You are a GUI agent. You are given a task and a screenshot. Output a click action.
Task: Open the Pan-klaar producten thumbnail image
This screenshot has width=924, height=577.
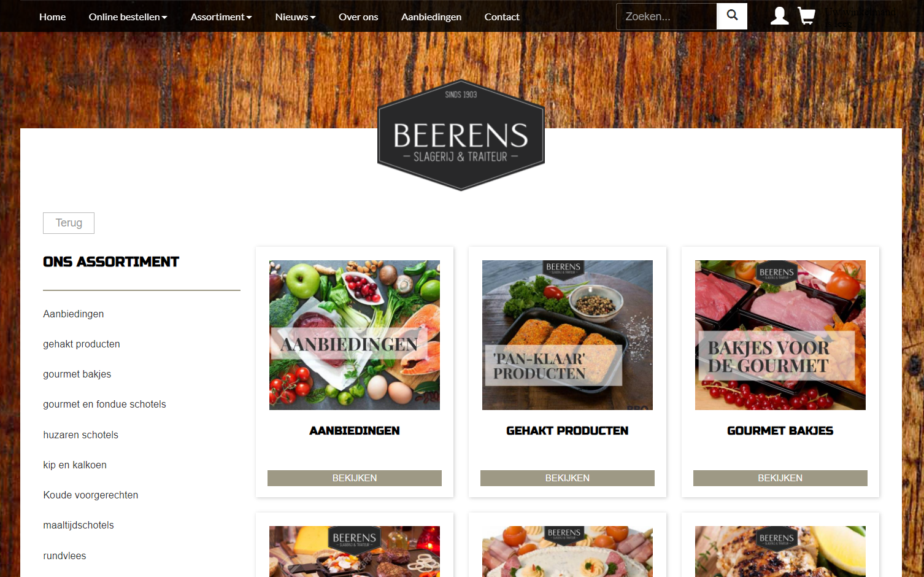[x=568, y=335]
